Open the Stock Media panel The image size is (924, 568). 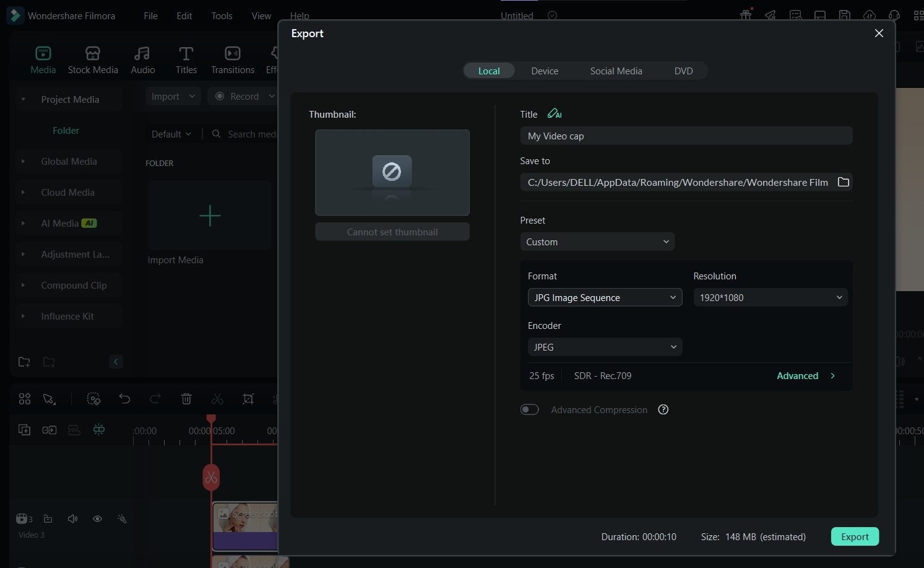(93, 60)
